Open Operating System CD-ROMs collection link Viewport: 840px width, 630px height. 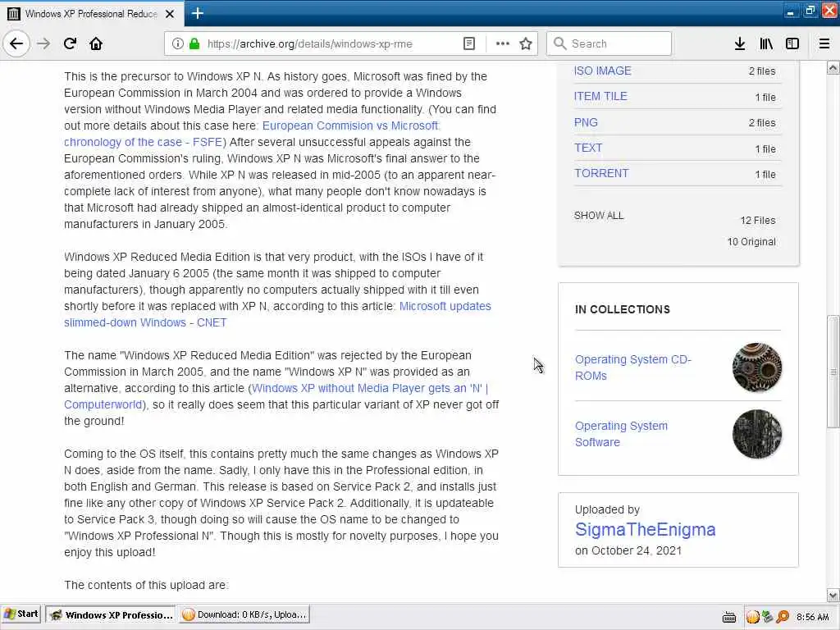click(x=632, y=367)
